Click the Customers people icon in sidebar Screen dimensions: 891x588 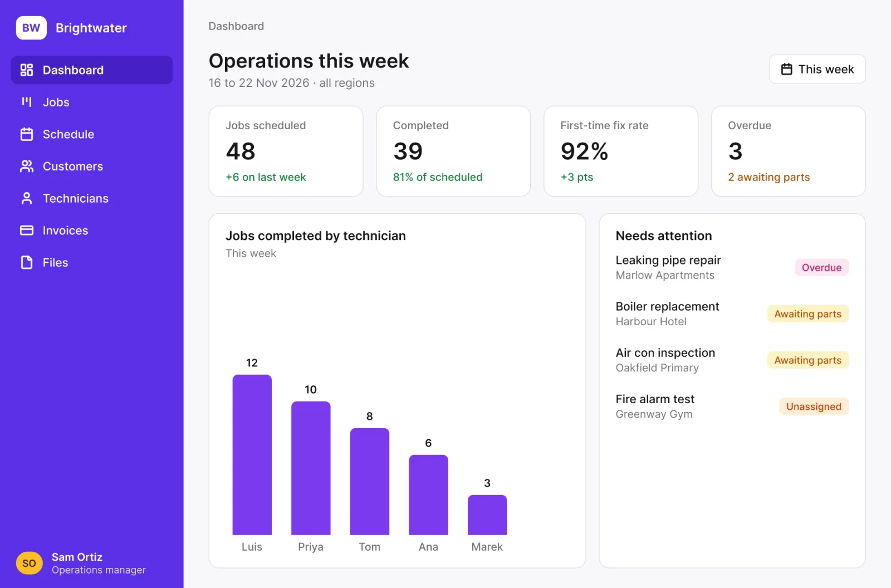(27, 166)
